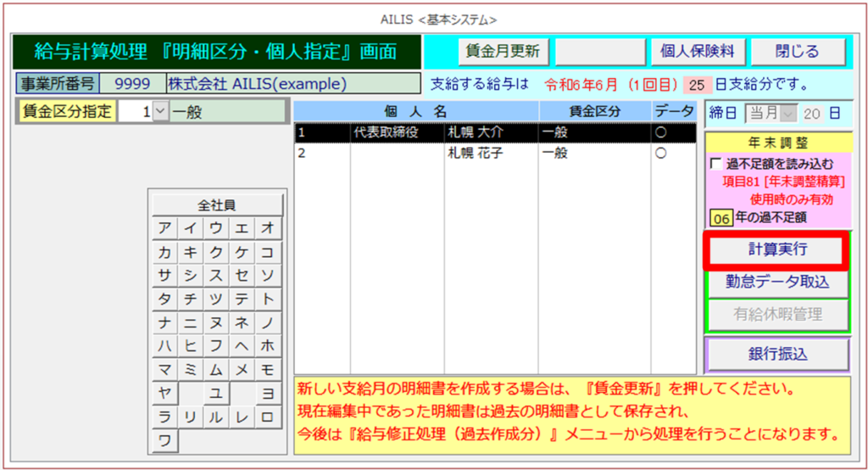Click 勤怠データ取込 button
Image resolution: width=868 pixels, height=470 pixels.
[x=776, y=282]
